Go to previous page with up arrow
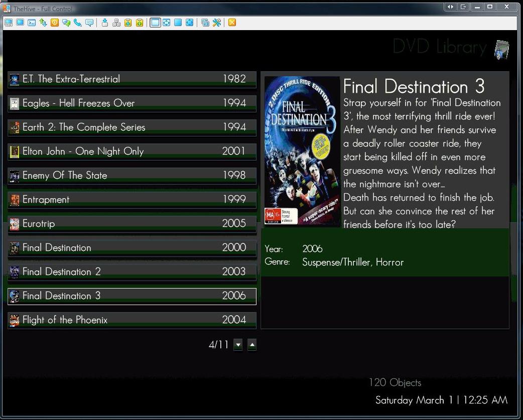 point(252,345)
